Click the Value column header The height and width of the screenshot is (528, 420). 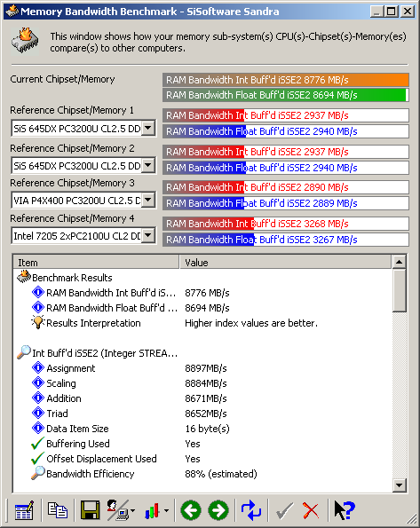click(286, 263)
